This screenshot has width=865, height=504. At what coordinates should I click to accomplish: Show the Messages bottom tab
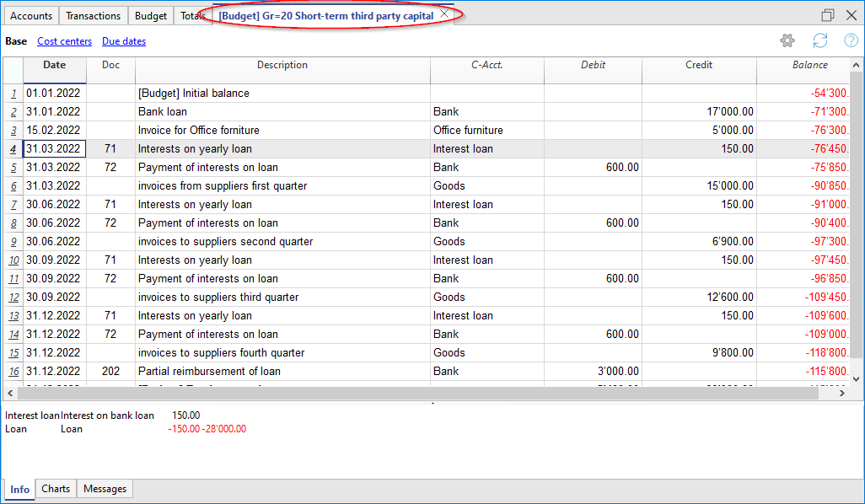click(105, 489)
